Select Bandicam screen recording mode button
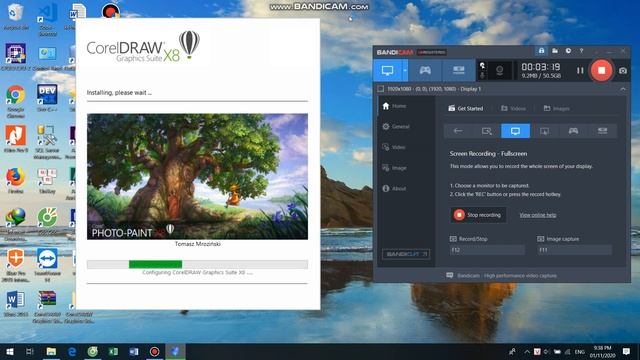The width and height of the screenshot is (640, 360). click(387, 70)
